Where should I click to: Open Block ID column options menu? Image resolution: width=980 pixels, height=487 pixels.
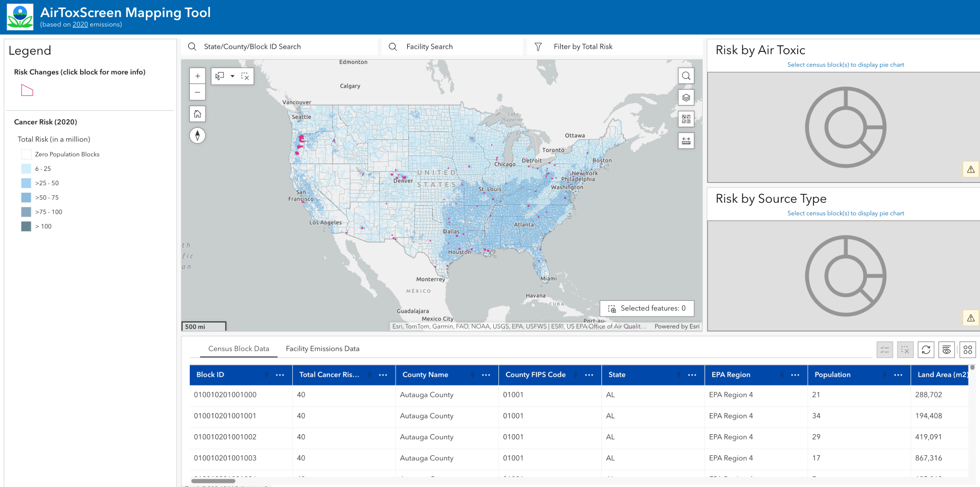point(280,375)
